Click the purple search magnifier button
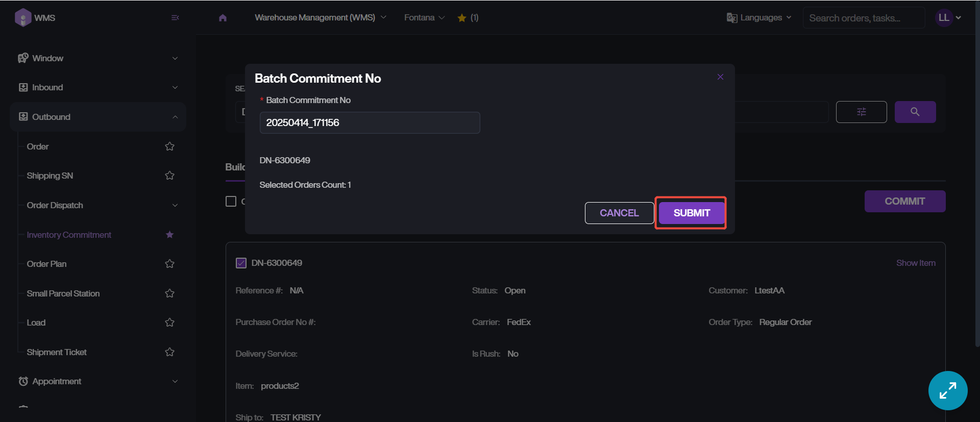Image resolution: width=980 pixels, height=422 pixels. tap(915, 112)
